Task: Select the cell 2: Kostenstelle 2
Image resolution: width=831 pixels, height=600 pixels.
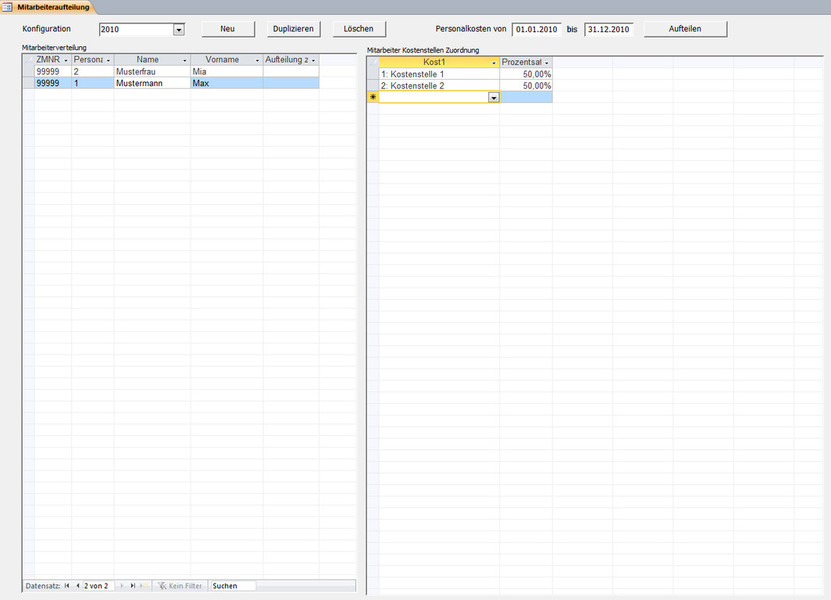Action: (x=439, y=86)
